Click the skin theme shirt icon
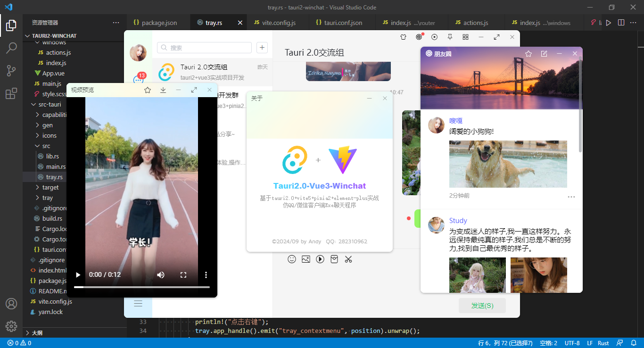 pos(403,37)
